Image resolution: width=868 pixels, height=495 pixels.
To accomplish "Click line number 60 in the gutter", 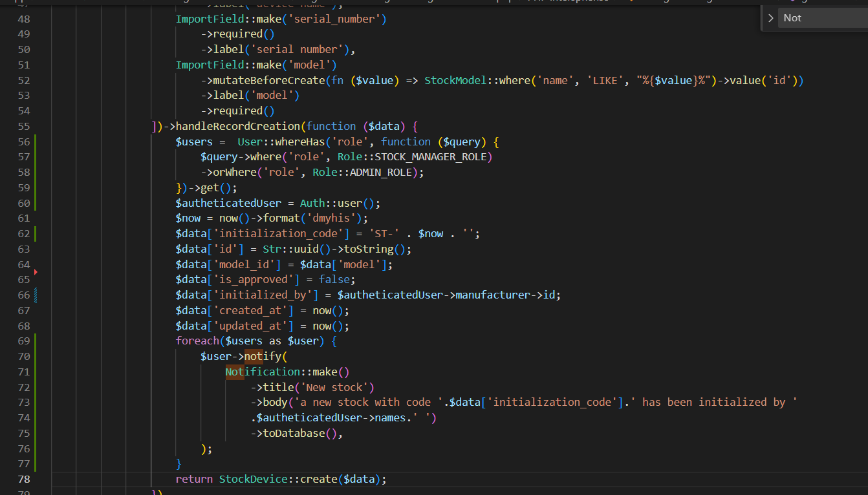I will [23, 203].
